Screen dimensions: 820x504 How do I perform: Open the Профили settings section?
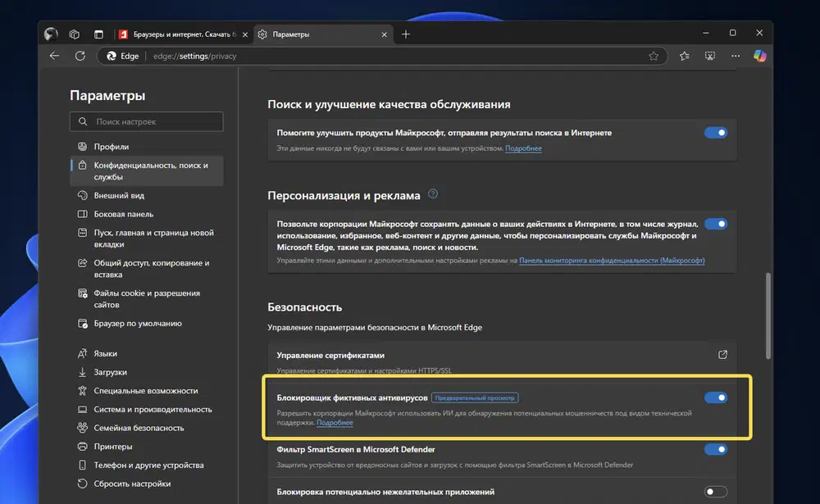point(147,147)
